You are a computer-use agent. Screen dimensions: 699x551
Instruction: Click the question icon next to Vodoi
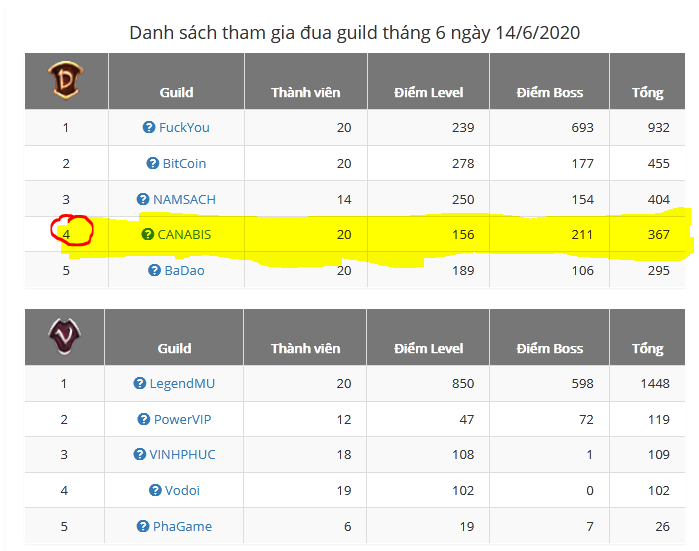(x=155, y=490)
